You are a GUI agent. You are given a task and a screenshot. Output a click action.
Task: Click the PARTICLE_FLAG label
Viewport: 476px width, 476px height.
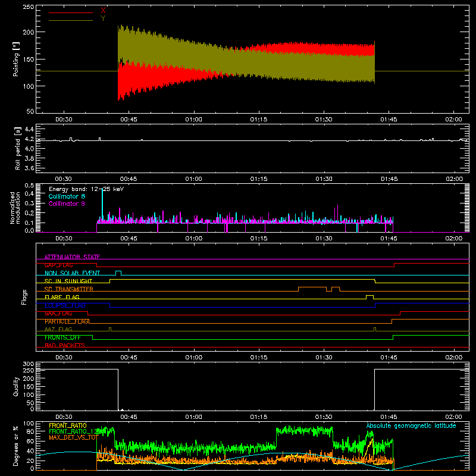(x=67, y=321)
